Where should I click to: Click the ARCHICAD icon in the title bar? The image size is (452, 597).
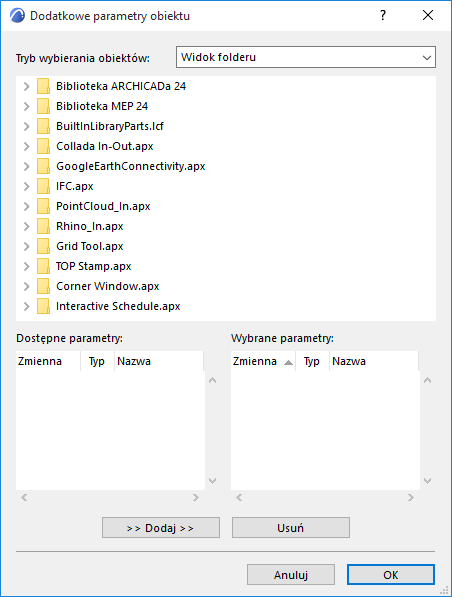coord(17,16)
